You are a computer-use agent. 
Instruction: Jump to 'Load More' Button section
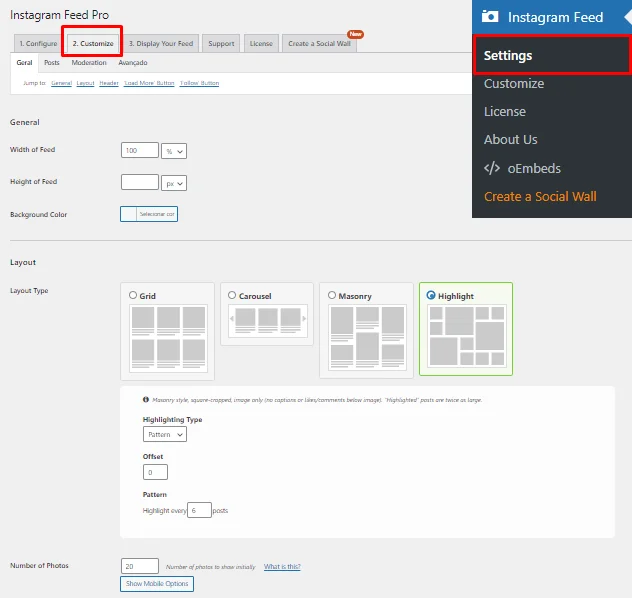[149, 83]
